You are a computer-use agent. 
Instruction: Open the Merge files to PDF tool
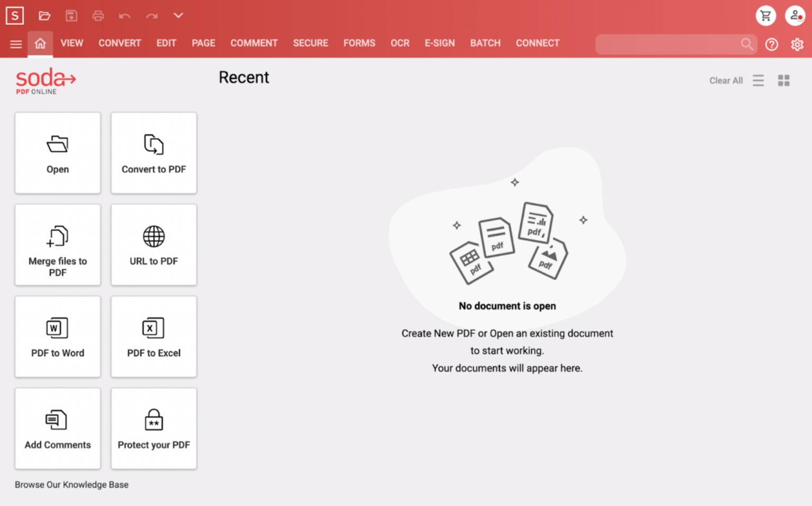click(57, 245)
